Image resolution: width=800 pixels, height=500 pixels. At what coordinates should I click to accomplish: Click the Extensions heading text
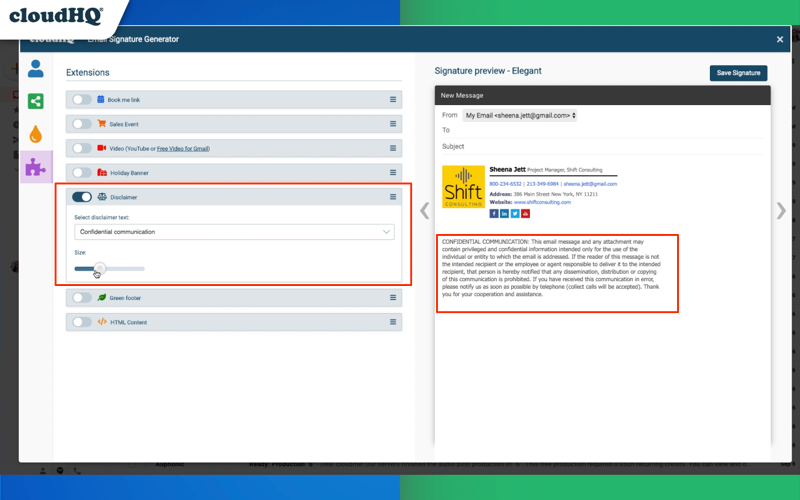pyautogui.click(x=88, y=72)
